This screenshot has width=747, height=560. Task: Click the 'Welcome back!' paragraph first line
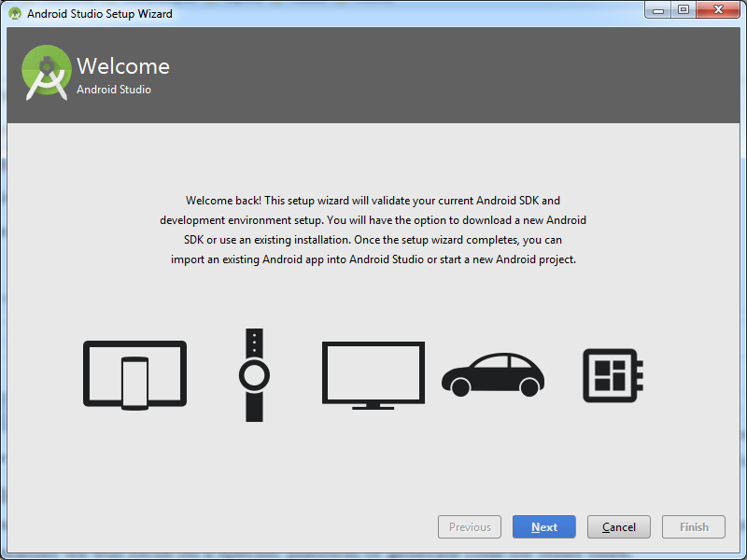(373, 201)
